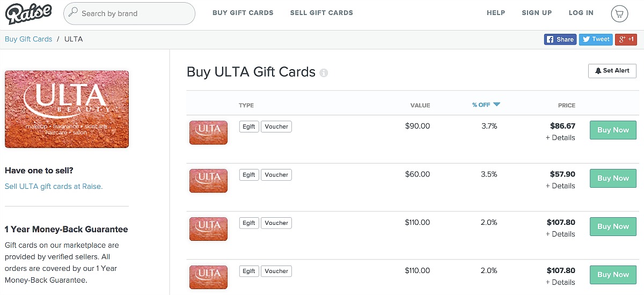Click the Raise logo

click(x=28, y=13)
